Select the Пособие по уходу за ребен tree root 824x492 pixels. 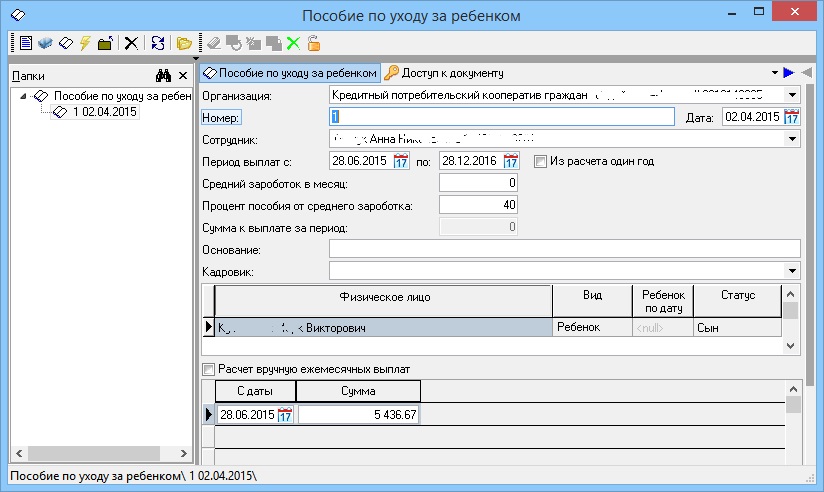pyautogui.click(x=122, y=96)
